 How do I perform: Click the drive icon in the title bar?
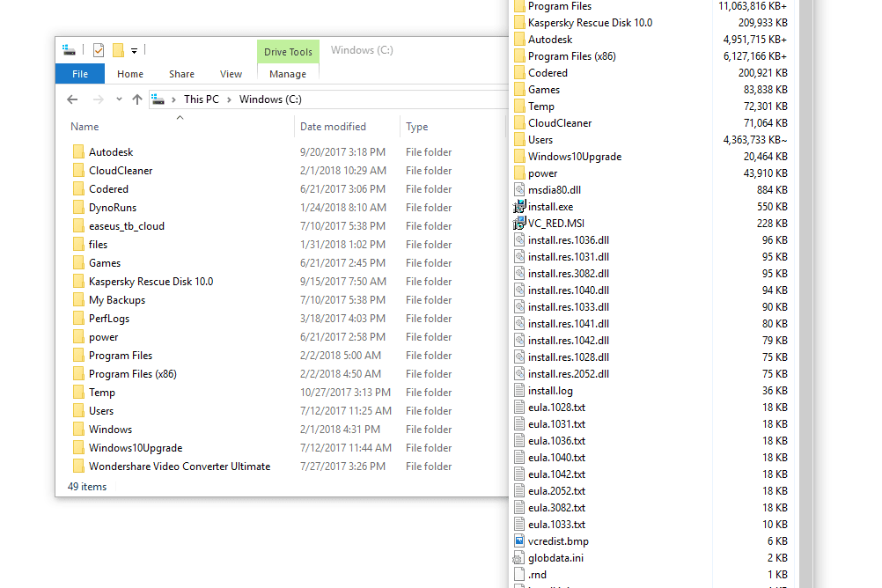(70, 50)
